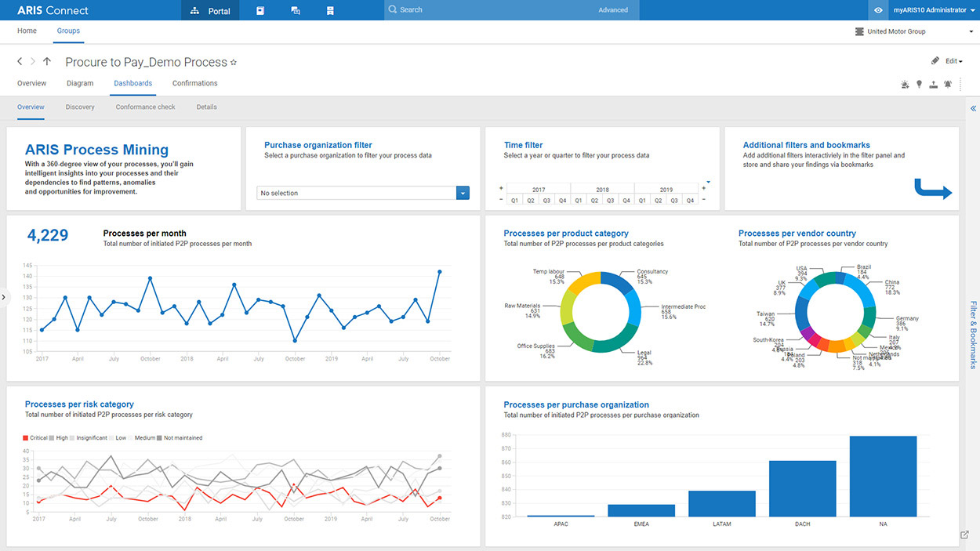Viewport: 980px width, 551px height.
Task: Open the Portal section in top bar
Action: [210, 10]
